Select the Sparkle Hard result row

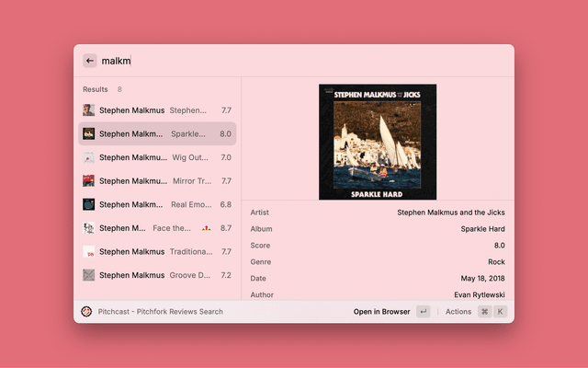pyautogui.click(x=156, y=133)
